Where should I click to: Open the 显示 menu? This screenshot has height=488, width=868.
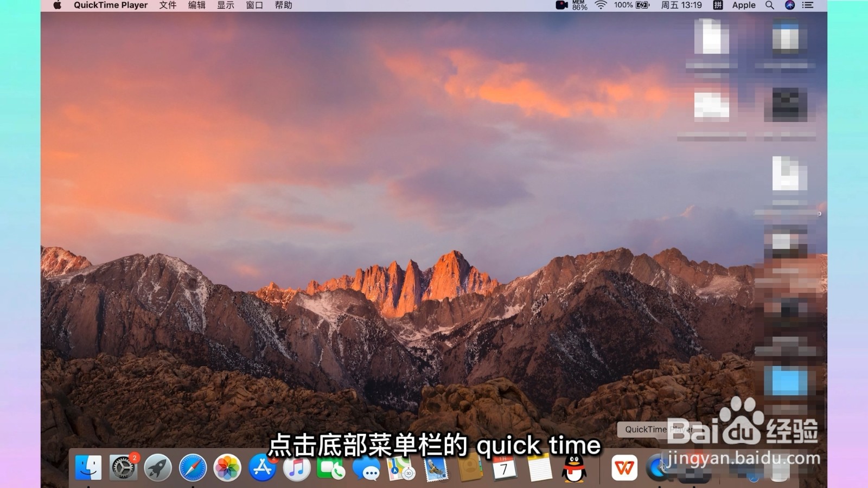tap(226, 5)
